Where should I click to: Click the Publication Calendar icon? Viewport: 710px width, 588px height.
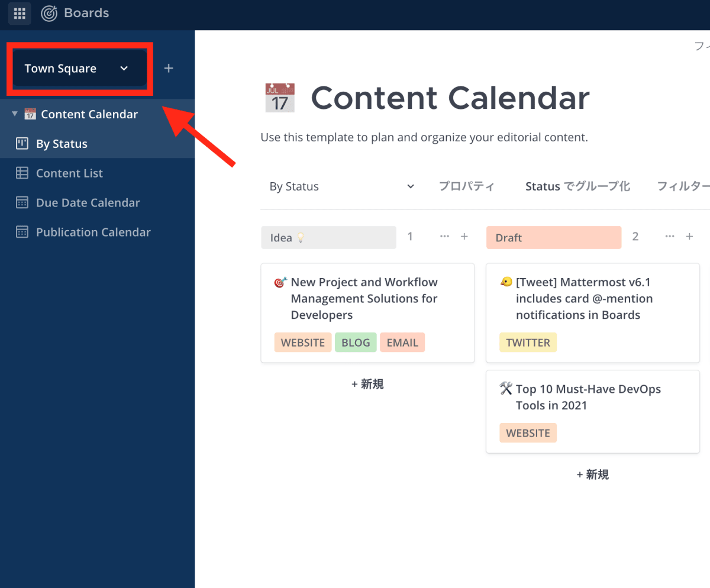pyautogui.click(x=22, y=232)
